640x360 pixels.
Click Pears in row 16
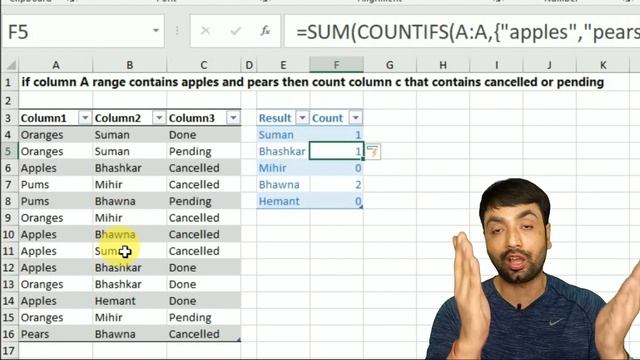coord(35,334)
